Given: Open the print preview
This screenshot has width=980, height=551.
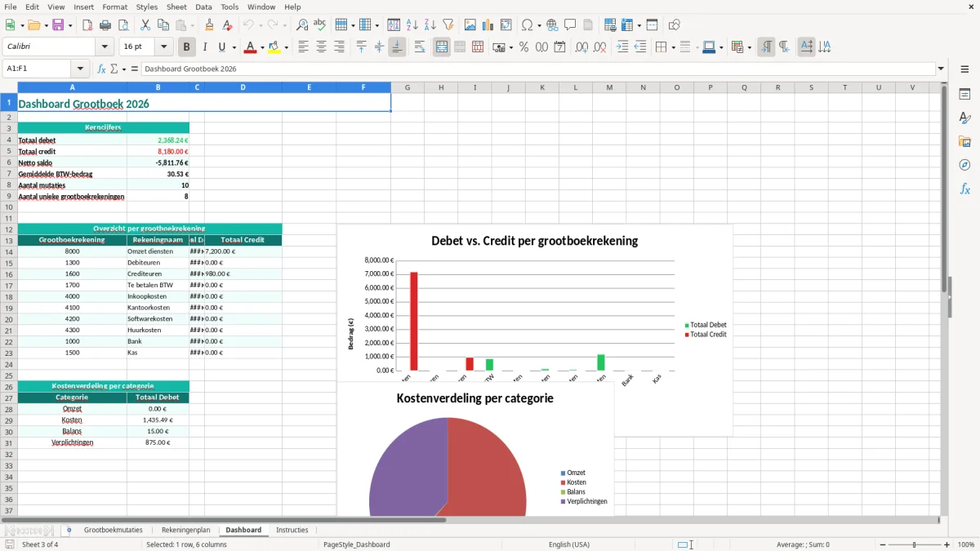Looking at the screenshot, I should [123, 25].
